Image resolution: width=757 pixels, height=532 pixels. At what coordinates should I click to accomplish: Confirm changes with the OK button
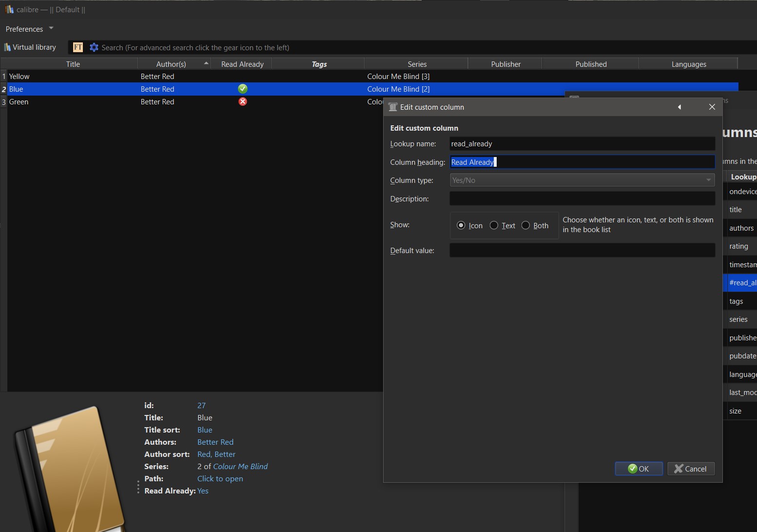(638, 469)
